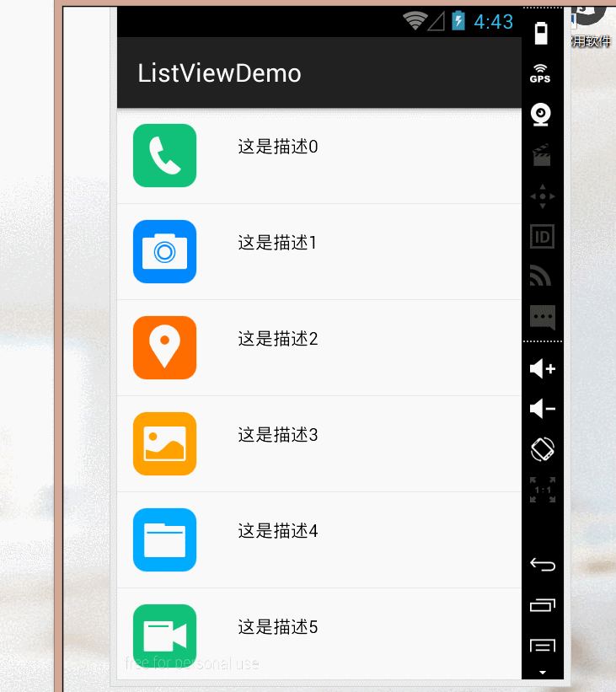Screen dimensions: 616x692
Task: Tap the blue folder icon
Action: coord(164,539)
